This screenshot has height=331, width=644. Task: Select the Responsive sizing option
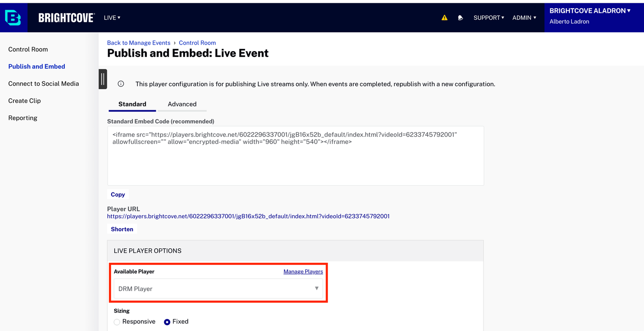(117, 322)
